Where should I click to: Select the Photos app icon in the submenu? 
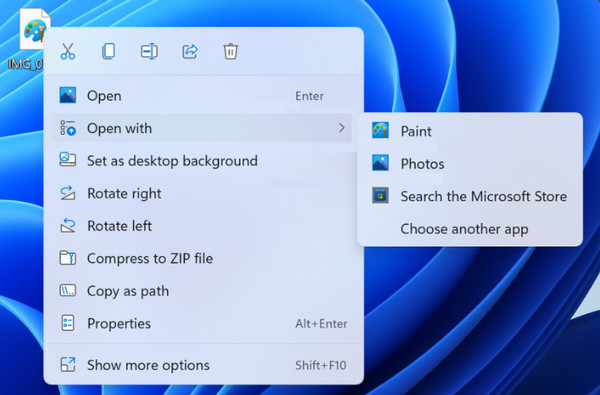380,163
